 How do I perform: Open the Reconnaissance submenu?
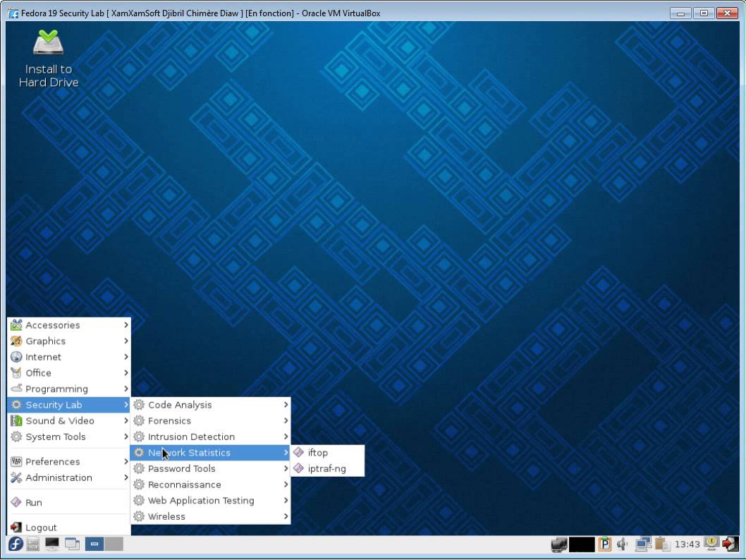[x=210, y=485]
